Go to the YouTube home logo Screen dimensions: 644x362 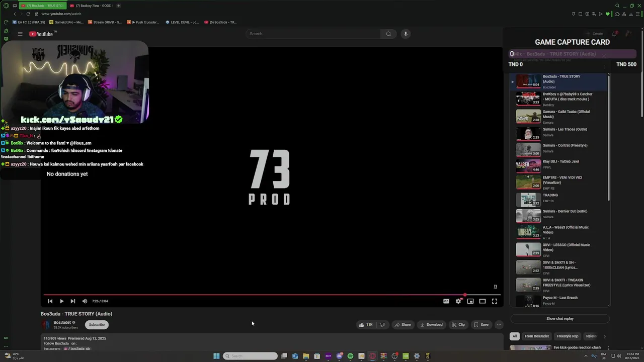tap(42, 34)
